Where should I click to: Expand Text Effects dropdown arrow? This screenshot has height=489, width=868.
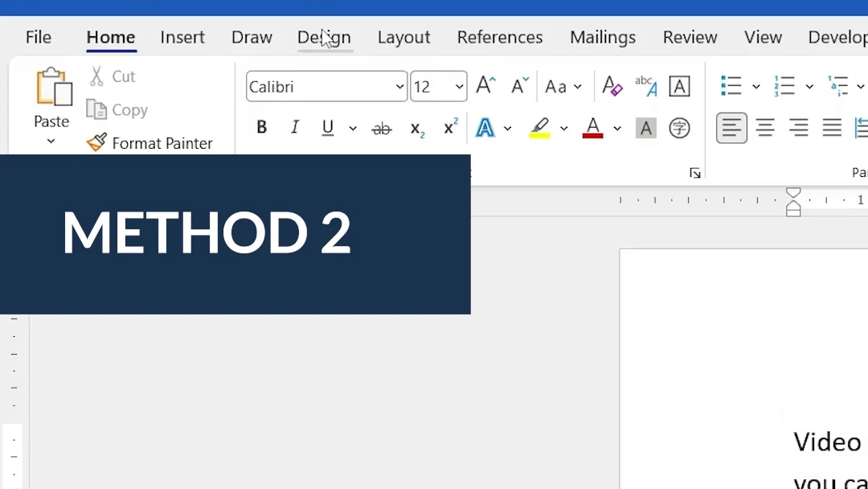507,129
